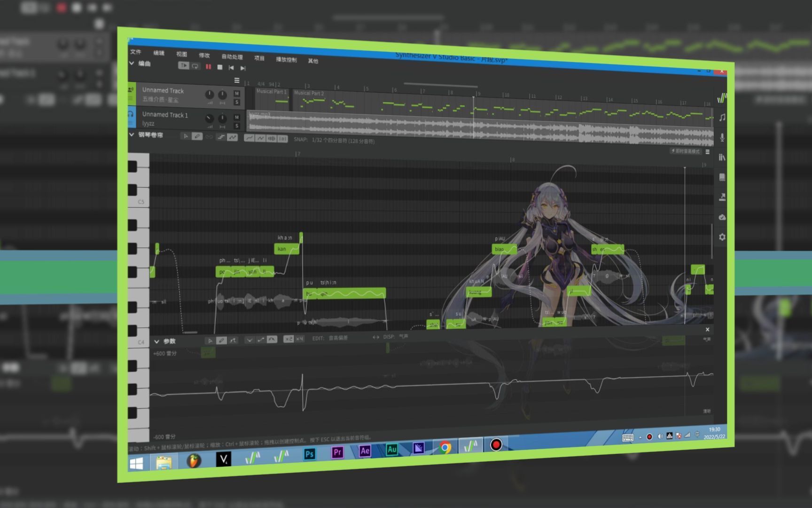Screen dimensions: 812x508
Task: Open the 播放控制 menu
Action: (x=286, y=59)
